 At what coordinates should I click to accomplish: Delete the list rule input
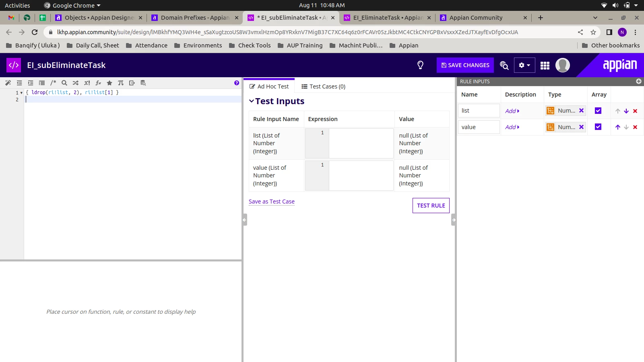(635, 111)
